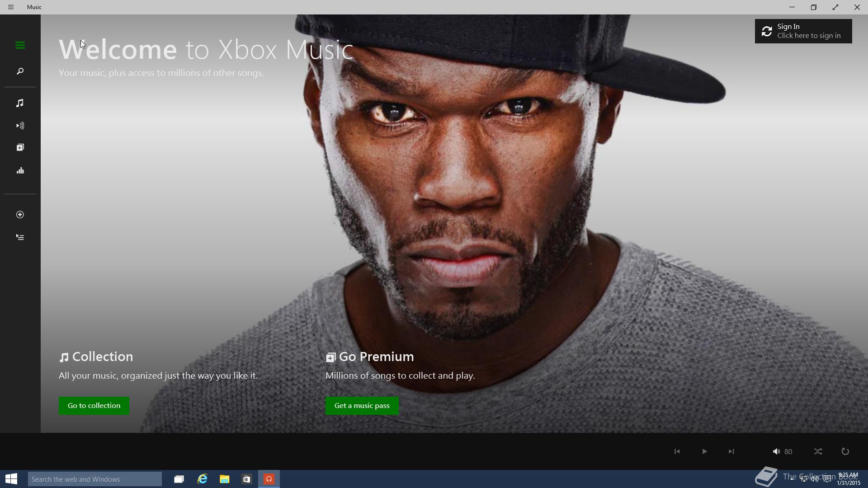Click the full-screen expand arrows in title bar
Image resolution: width=868 pixels, height=488 pixels.
coord(835,7)
